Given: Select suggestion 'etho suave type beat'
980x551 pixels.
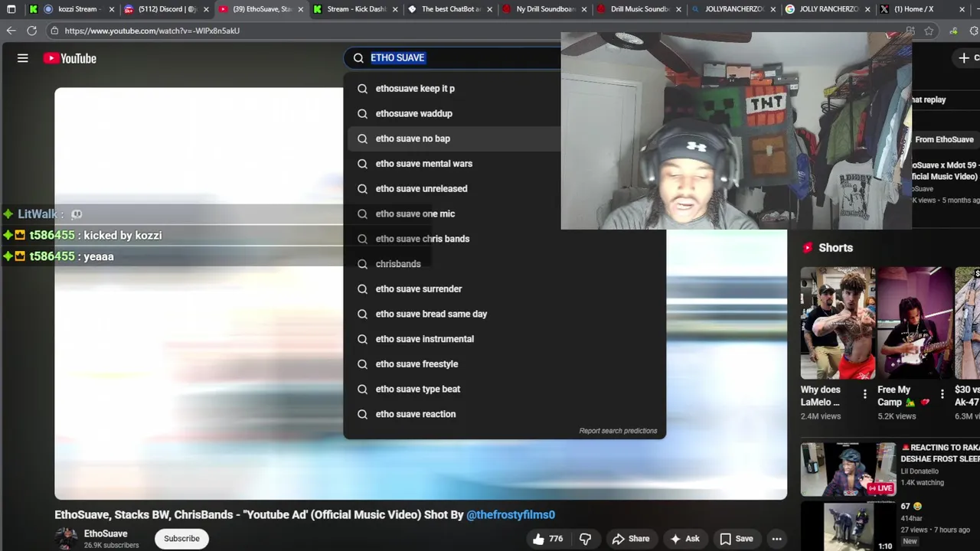Looking at the screenshot, I should pos(505,390).
